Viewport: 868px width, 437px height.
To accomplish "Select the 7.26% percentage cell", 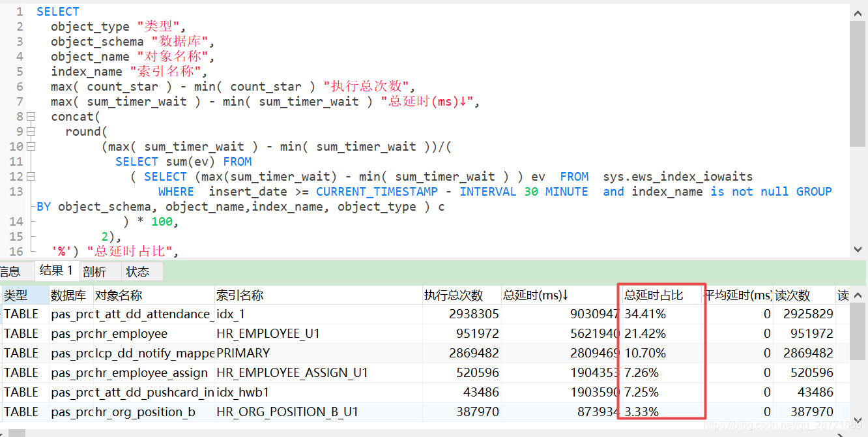I will tap(661, 373).
